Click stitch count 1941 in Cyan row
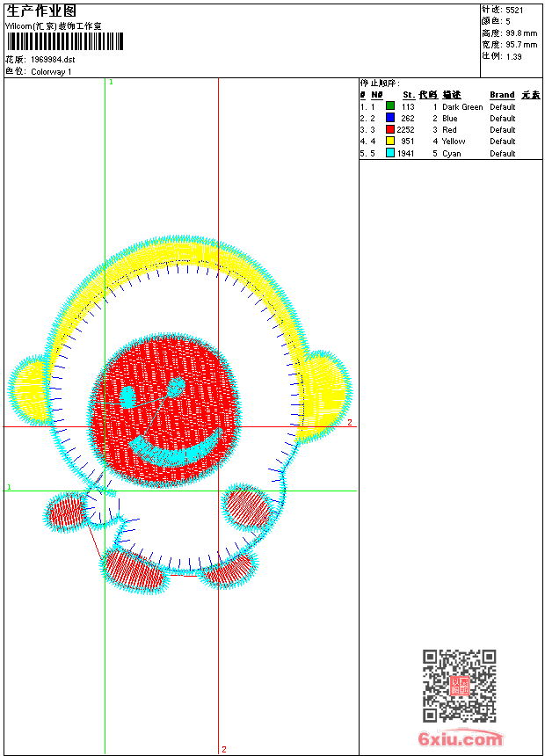545x756 pixels. coord(405,154)
